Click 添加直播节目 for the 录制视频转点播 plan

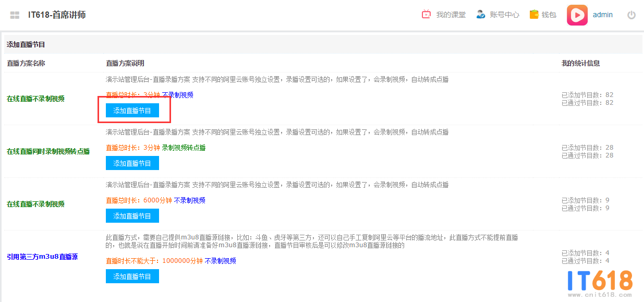pyautogui.click(x=132, y=163)
